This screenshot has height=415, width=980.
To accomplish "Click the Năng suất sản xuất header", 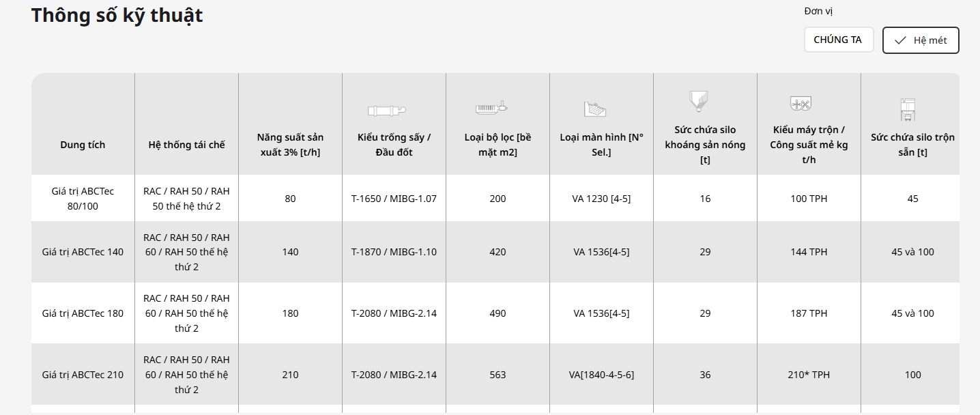I will click(290, 145).
